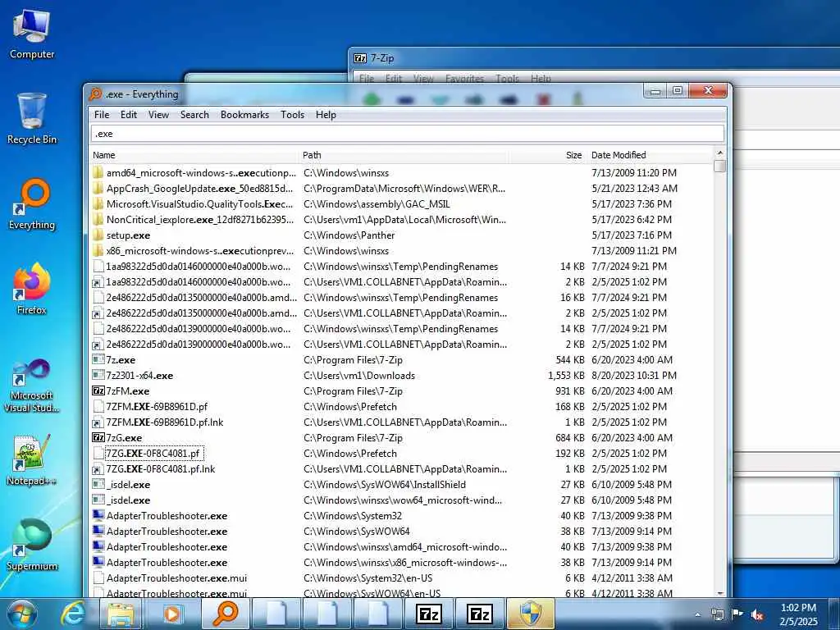Click the Windows Start button
This screenshot has width=840, height=630.
click(21, 614)
